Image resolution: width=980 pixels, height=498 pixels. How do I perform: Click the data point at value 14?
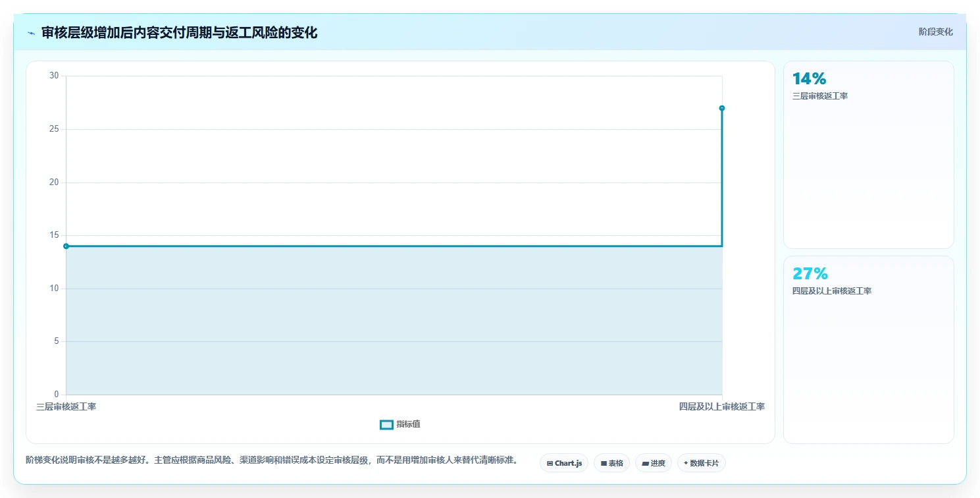66,246
